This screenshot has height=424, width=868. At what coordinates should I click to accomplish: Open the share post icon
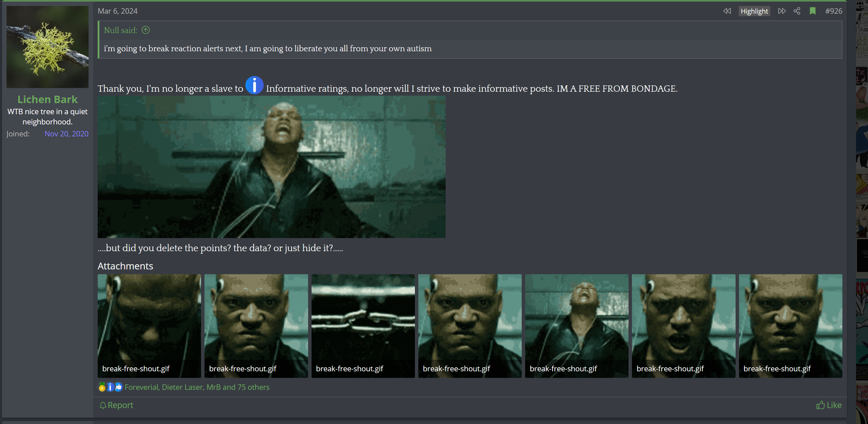pos(797,11)
